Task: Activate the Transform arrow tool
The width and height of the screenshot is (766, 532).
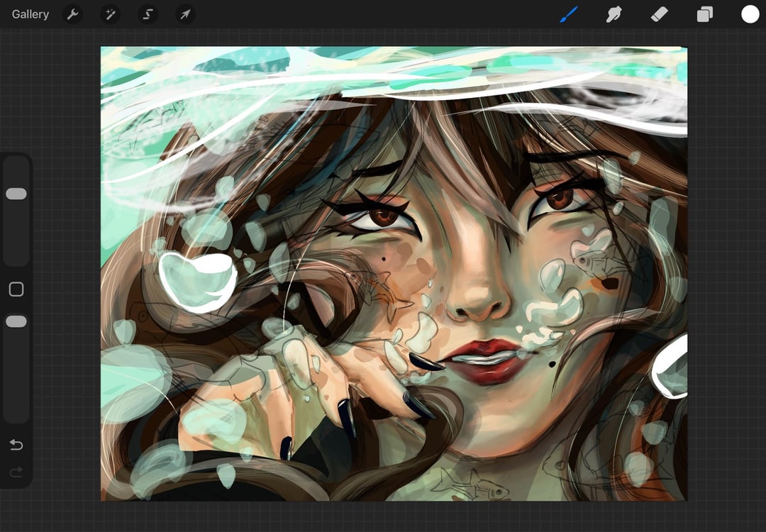Action: (x=185, y=14)
